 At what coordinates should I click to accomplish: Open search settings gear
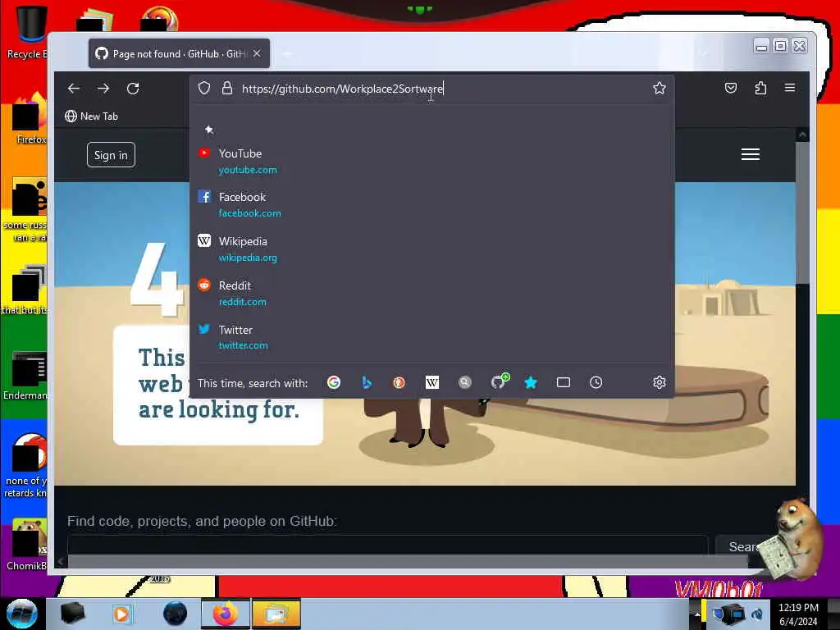click(x=659, y=382)
